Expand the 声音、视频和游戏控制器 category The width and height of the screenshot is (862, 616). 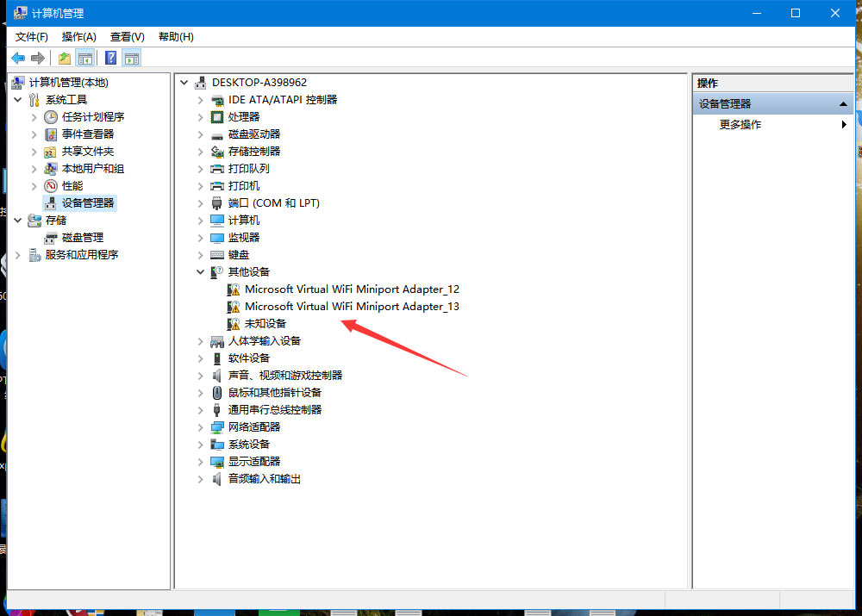[201, 376]
